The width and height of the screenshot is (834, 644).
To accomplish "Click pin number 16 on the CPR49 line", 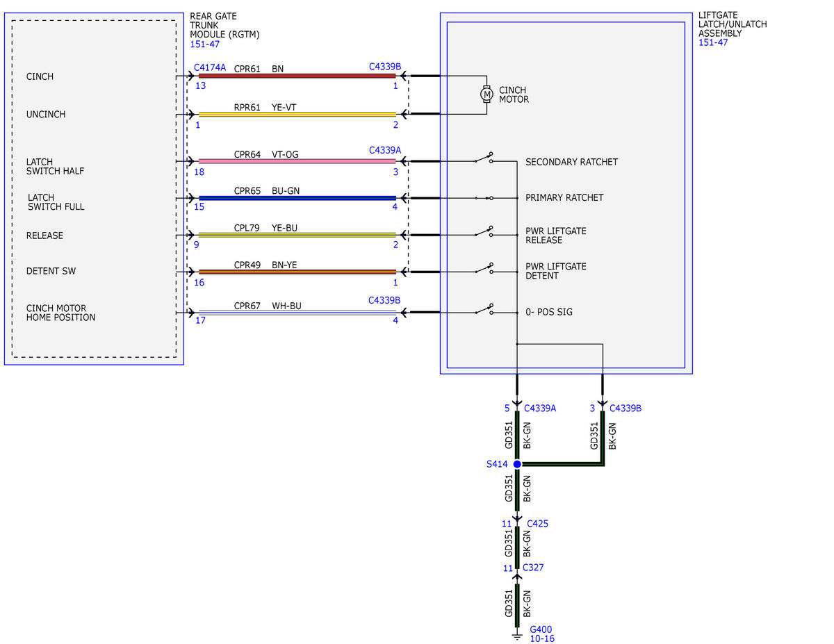I will point(200,282).
